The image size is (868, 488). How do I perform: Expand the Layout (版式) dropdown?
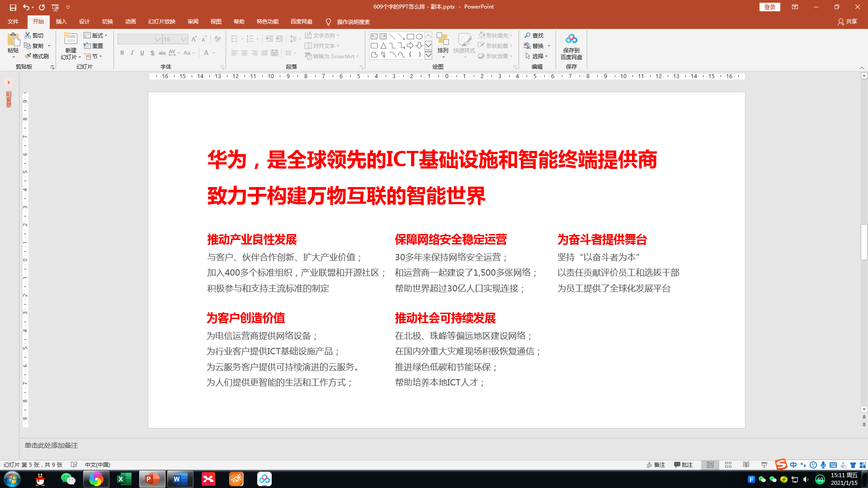point(96,35)
